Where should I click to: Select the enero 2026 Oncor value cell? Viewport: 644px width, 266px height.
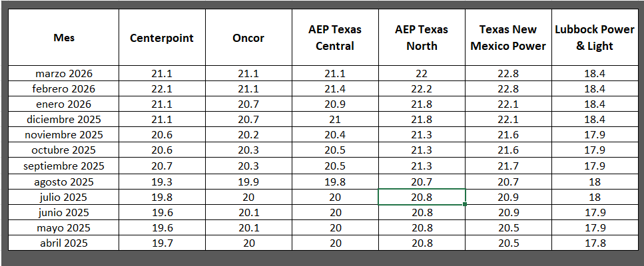pos(248,104)
